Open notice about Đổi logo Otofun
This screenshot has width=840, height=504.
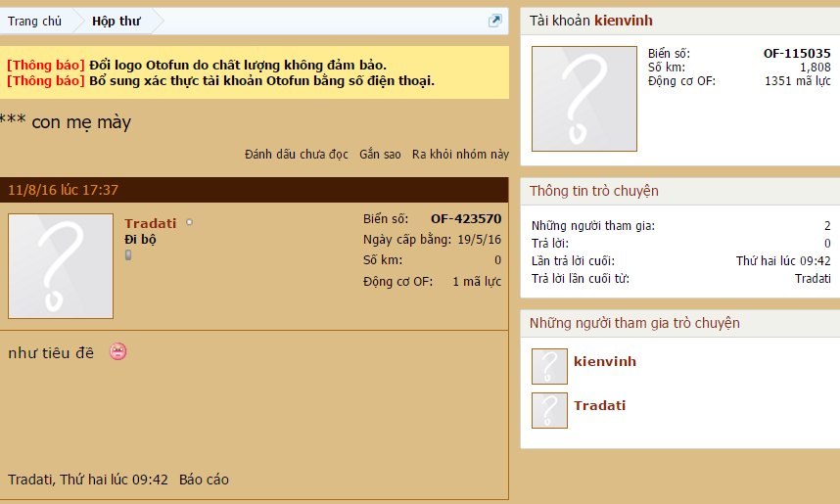pos(238,65)
